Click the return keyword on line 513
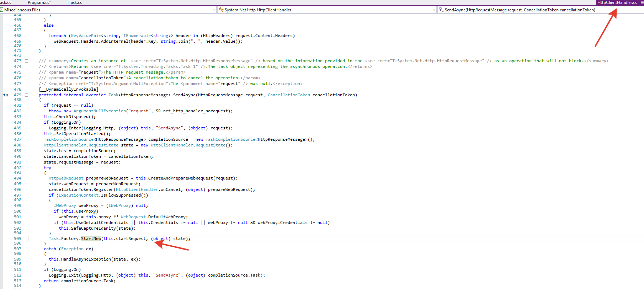The width and height of the screenshot is (644, 289). click(x=51, y=281)
